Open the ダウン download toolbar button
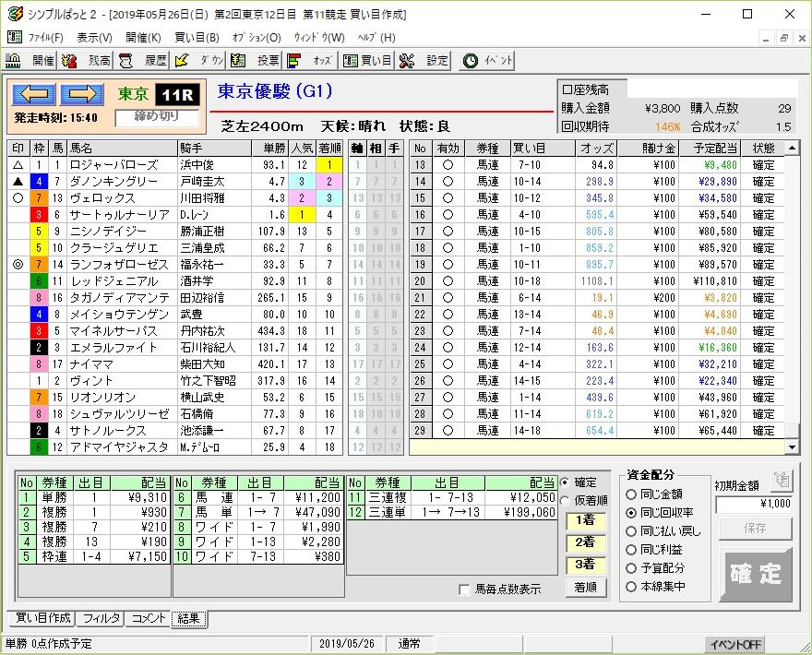 pyautogui.click(x=199, y=61)
